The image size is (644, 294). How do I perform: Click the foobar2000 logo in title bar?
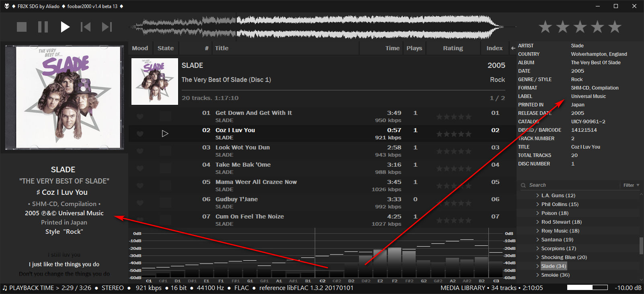(x=6, y=6)
